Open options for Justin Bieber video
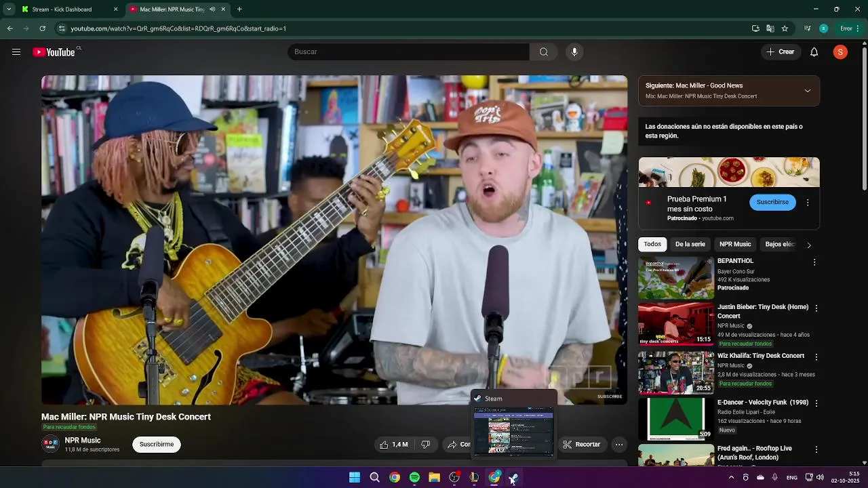The height and width of the screenshot is (488, 868). point(816,308)
